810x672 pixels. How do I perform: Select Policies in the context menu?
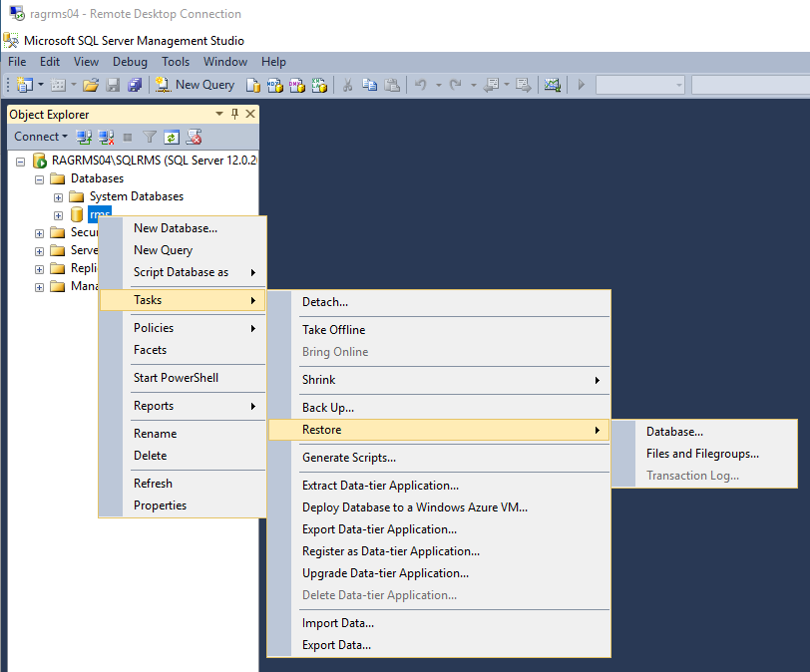tap(183, 328)
